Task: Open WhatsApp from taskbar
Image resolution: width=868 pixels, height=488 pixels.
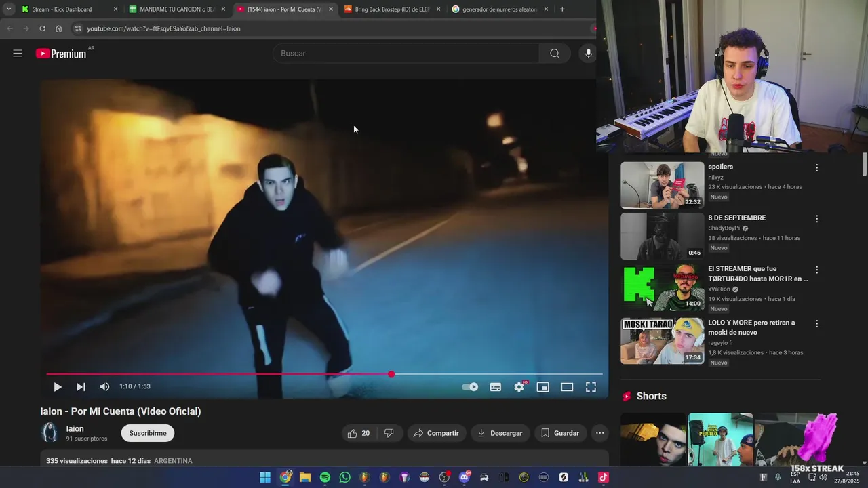Action: pos(345,477)
